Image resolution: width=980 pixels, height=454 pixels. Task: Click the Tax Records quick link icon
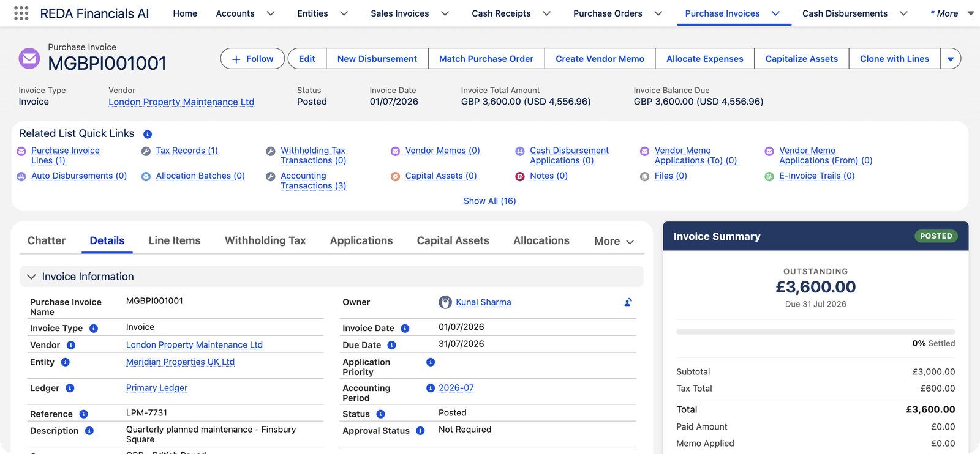pyautogui.click(x=146, y=151)
